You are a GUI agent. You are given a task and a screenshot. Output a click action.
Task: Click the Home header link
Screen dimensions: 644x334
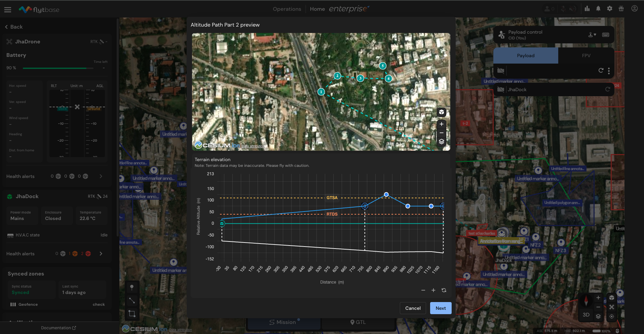point(317,9)
